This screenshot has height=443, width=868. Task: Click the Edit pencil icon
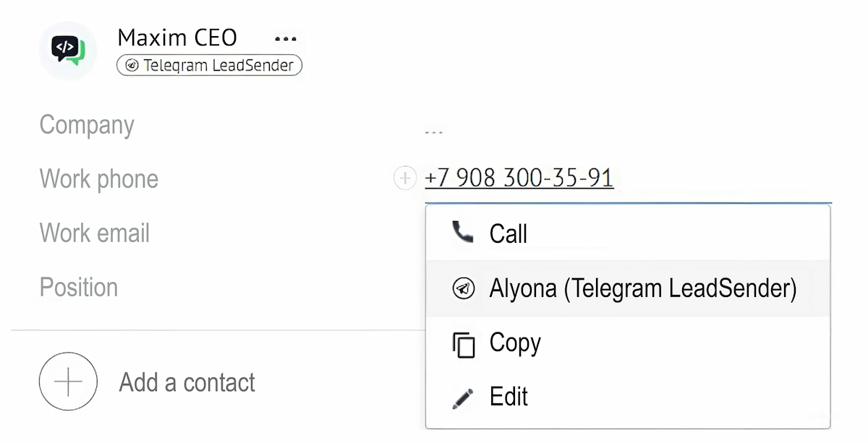tap(462, 397)
